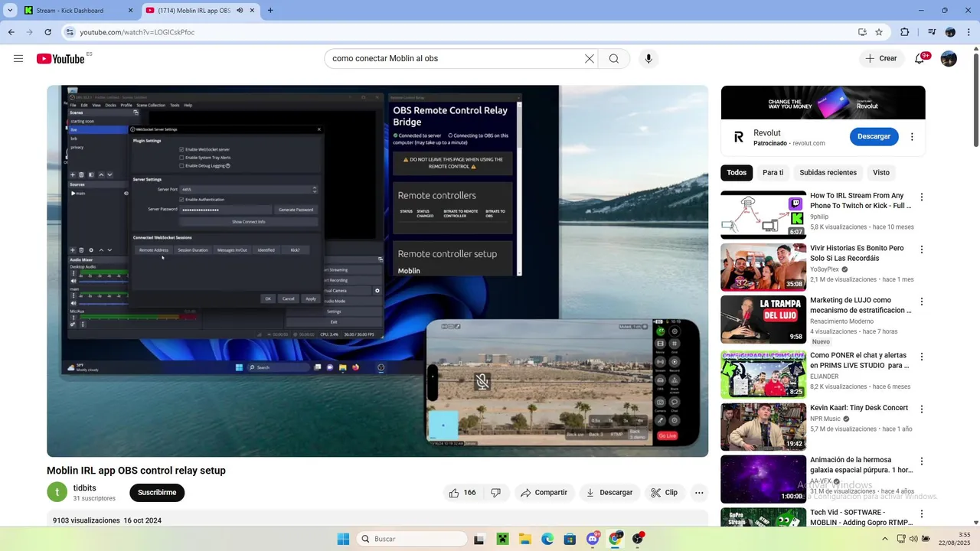980x551 pixels.
Task: Click the Revolut ad Descargar button
Action: pos(874,136)
